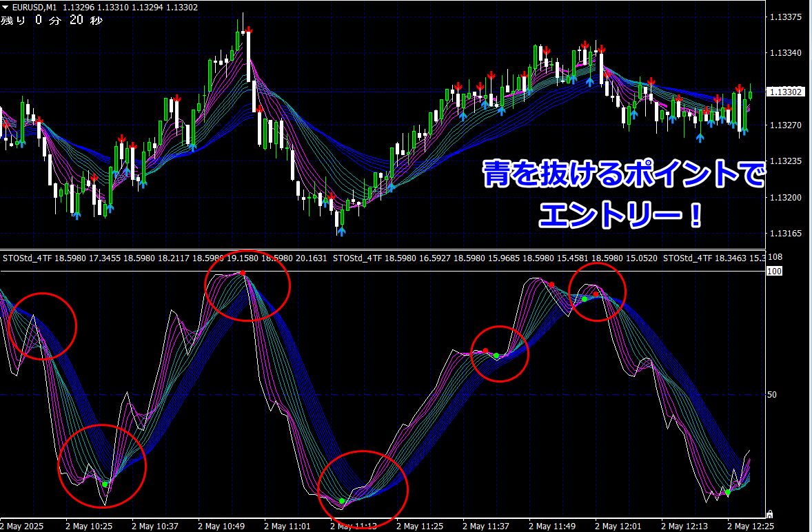This screenshot has height=532, width=812.
Task: Click the 1.13340 price scale label
Action: (x=786, y=53)
